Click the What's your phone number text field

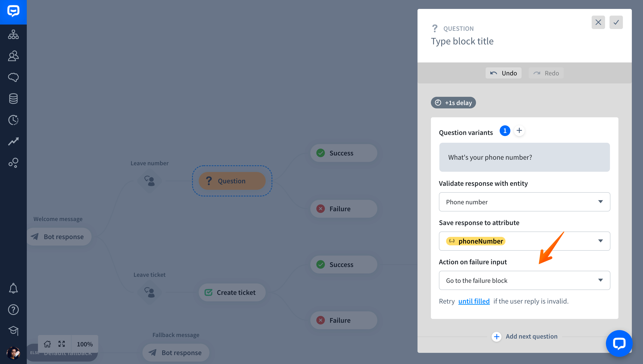pyautogui.click(x=524, y=157)
